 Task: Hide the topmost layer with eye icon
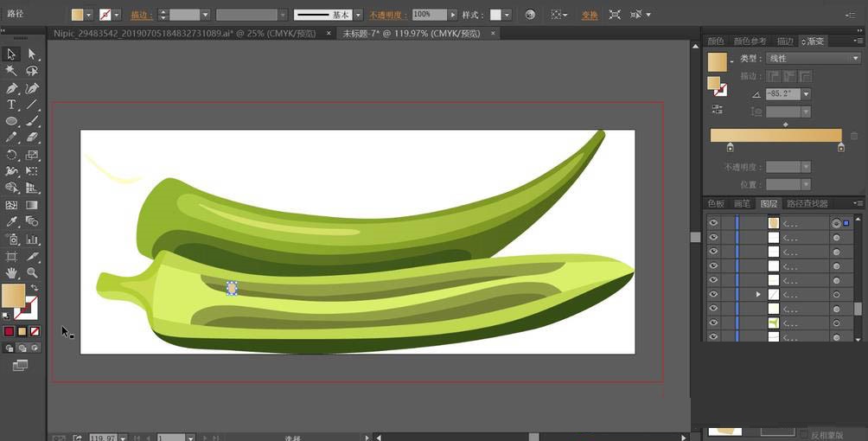[x=713, y=223]
